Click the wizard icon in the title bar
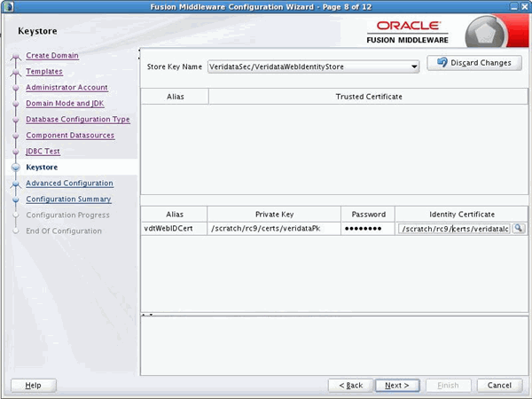Screen dimensions: 532x399 pyautogui.click(x=8, y=6)
